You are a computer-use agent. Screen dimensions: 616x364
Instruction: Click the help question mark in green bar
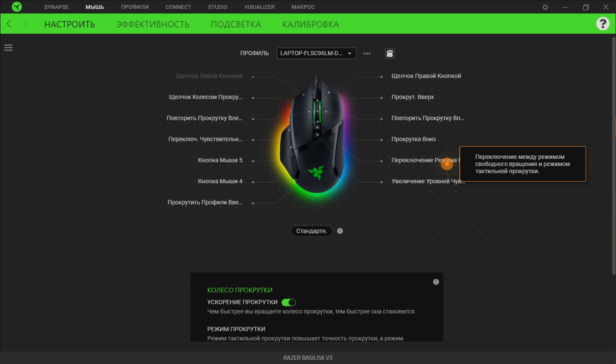click(x=603, y=24)
